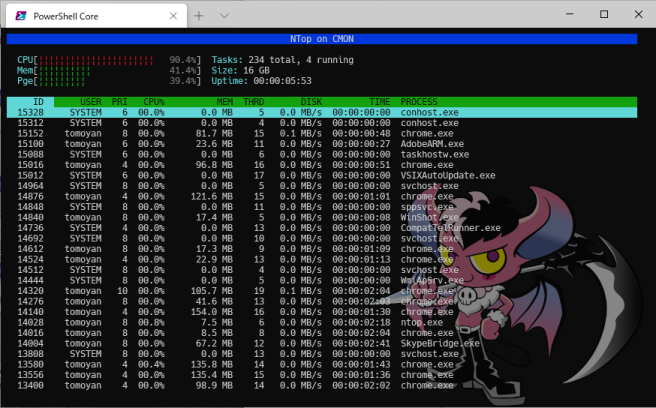Click the Uptime 00:00:05:53 value
The width and height of the screenshot is (656, 408).
click(x=282, y=81)
